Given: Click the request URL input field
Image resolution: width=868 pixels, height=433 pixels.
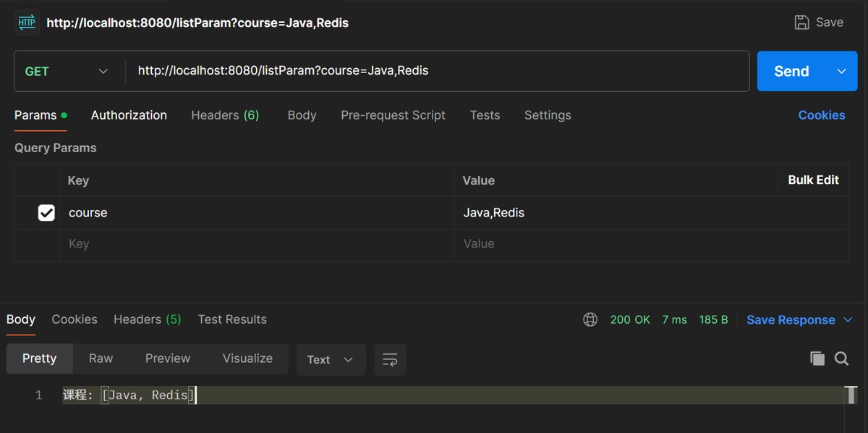Looking at the screenshot, I should (x=434, y=71).
